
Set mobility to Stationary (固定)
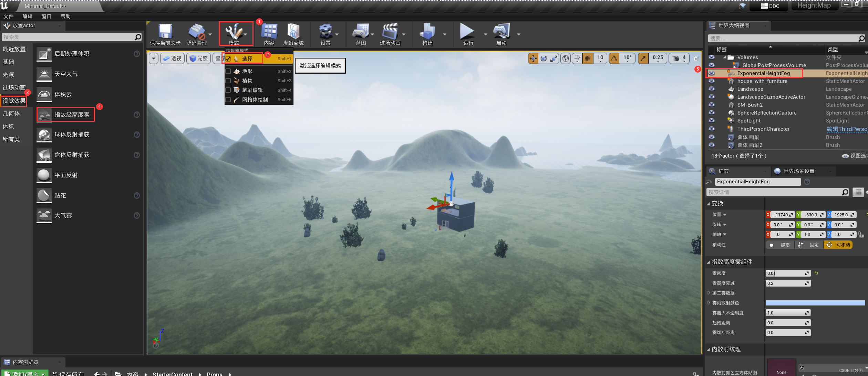pos(809,245)
